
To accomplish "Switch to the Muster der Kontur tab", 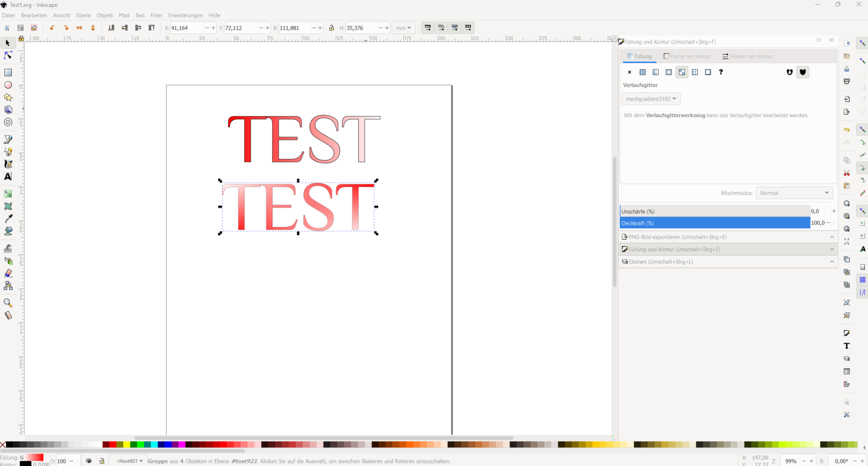I will click(x=747, y=56).
